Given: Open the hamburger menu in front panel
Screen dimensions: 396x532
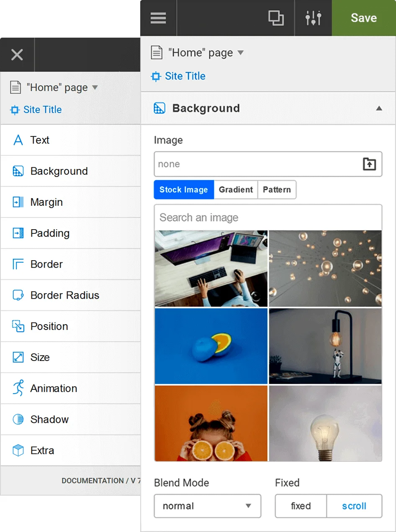Looking at the screenshot, I should click(158, 18).
